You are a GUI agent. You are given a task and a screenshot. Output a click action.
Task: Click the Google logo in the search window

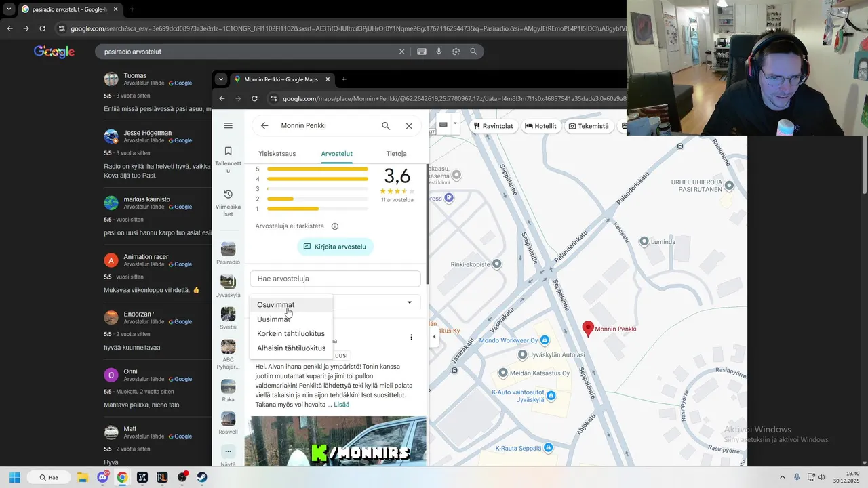(54, 52)
